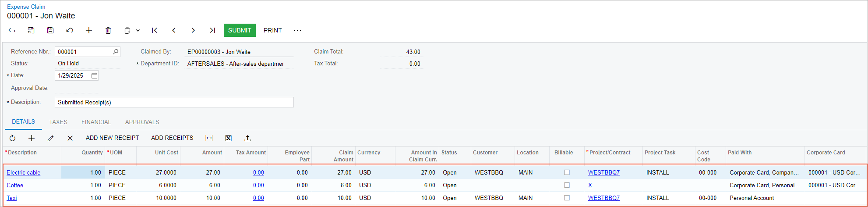
Task: Click the Save disk icon
Action: [x=50, y=30]
